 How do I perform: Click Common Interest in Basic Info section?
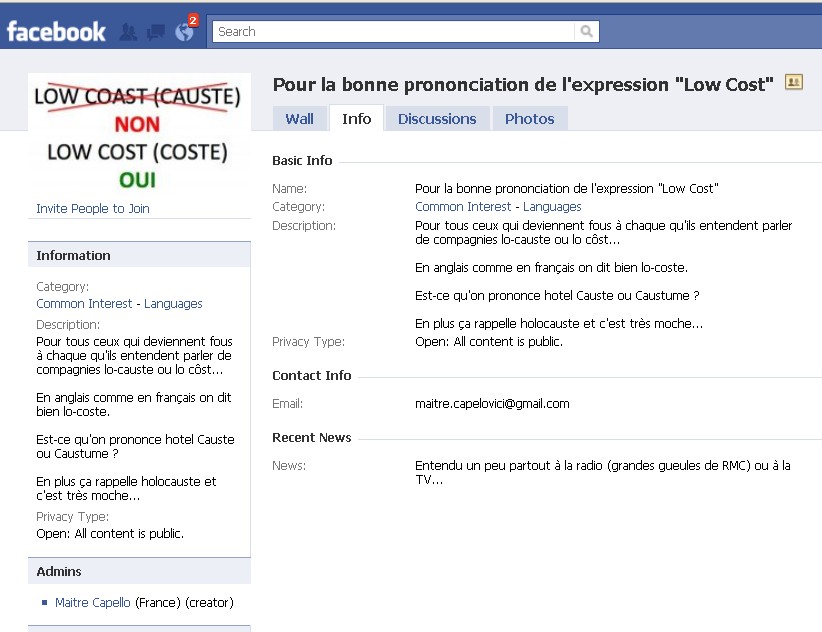tap(464, 206)
